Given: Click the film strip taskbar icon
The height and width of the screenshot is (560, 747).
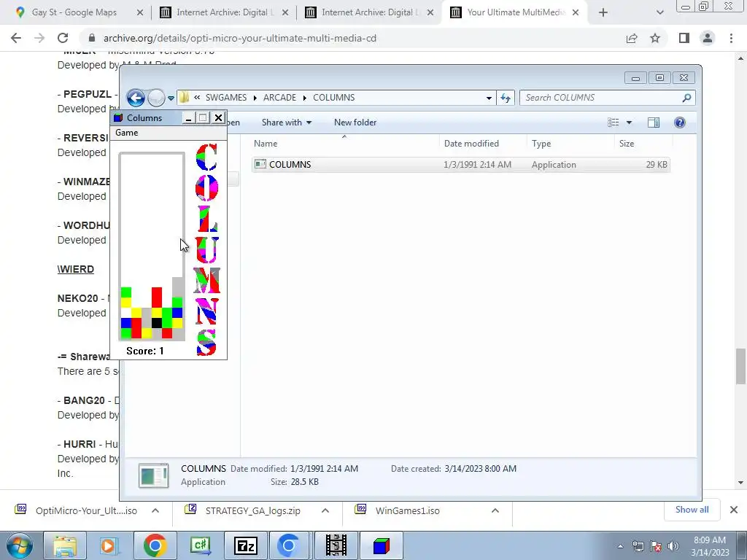Looking at the screenshot, I should point(336,545).
